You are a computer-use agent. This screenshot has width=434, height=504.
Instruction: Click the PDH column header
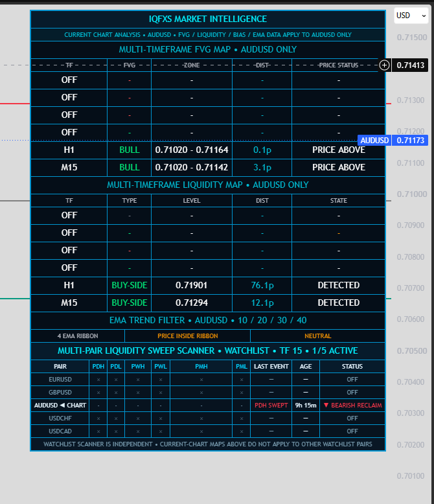98,367
